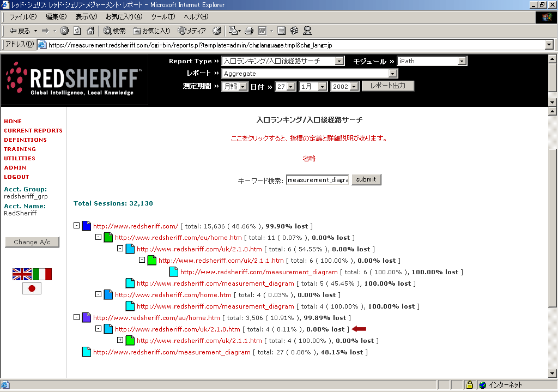558x392 pixels.
Task: Click the Stop loading toolbar icon
Action: point(64,31)
